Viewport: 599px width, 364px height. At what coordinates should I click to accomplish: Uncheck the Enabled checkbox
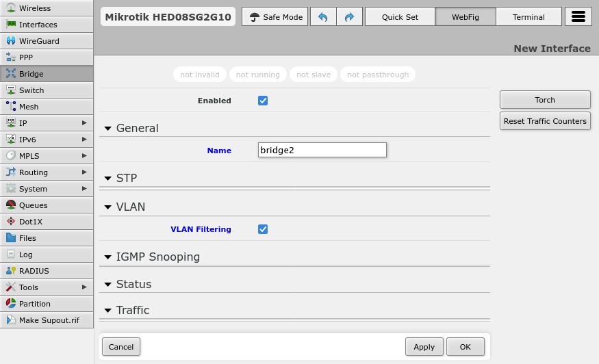[263, 101]
